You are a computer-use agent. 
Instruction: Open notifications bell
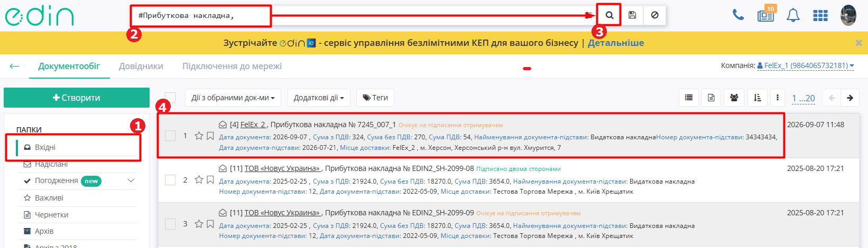(x=793, y=15)
